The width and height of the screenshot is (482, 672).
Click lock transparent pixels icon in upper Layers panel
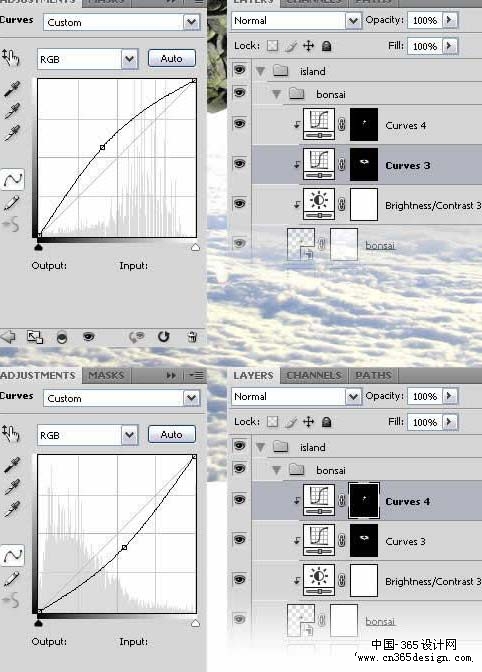272,45
